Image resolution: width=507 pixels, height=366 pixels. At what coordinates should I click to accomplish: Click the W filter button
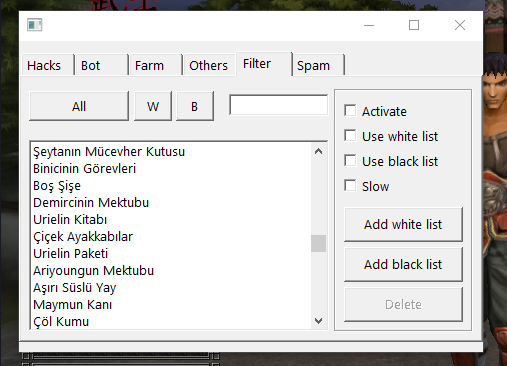pos(153,106)
